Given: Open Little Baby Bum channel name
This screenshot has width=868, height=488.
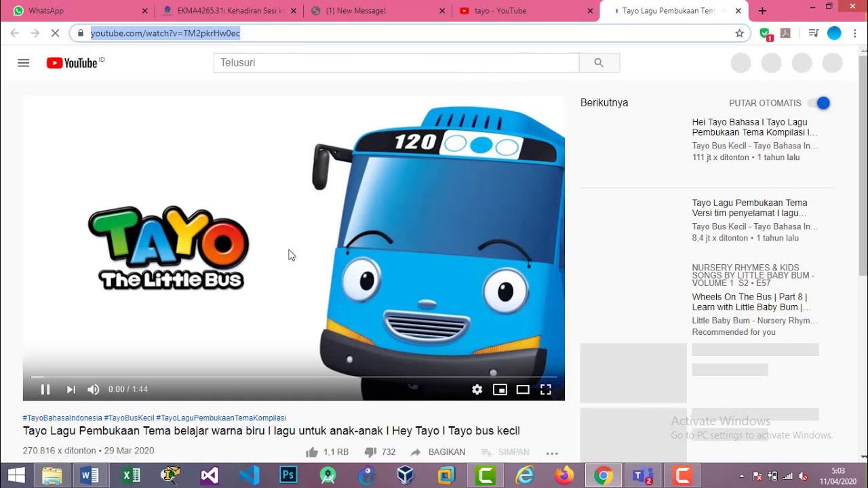Looking at the screenshot, I should 755,321.
